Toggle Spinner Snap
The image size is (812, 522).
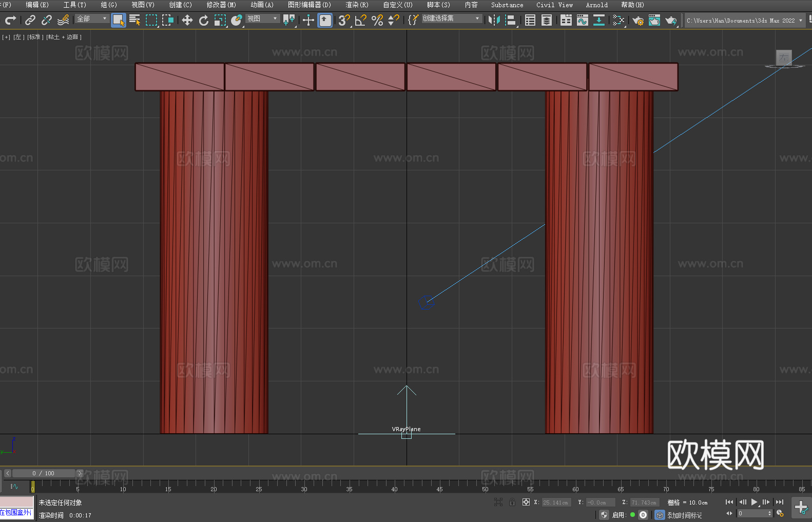click(394, 20)
